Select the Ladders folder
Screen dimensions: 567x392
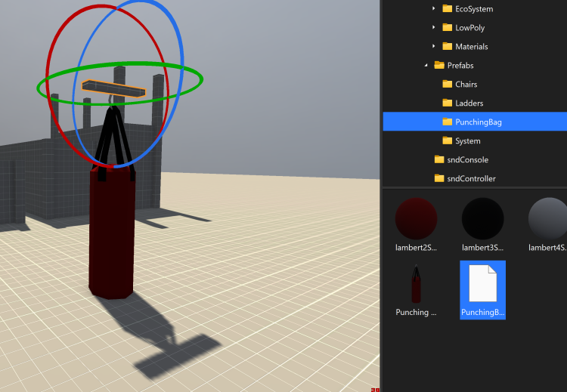[468, 103]
